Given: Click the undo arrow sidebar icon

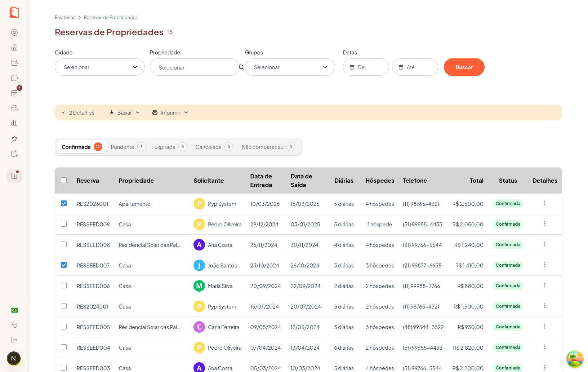Looking at the screenshot, I should point(14,325).
